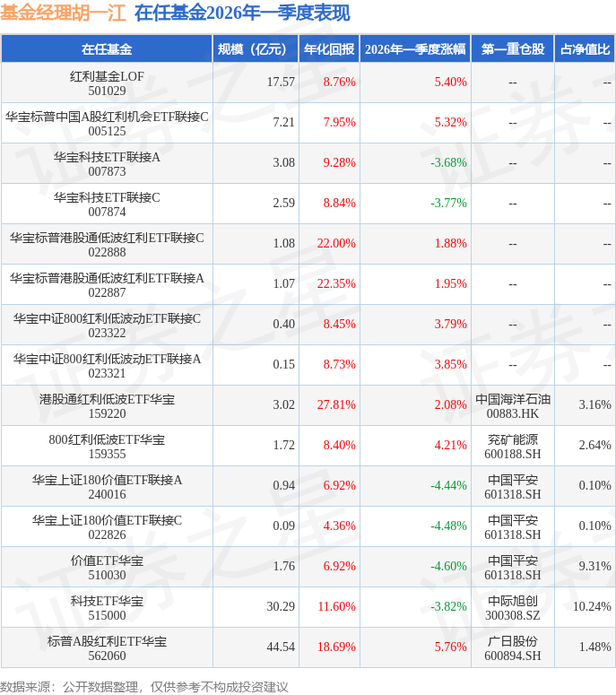This screenshot has width=616, height=695.
Task: Click the 在任基金 column header
Action: 107,48
